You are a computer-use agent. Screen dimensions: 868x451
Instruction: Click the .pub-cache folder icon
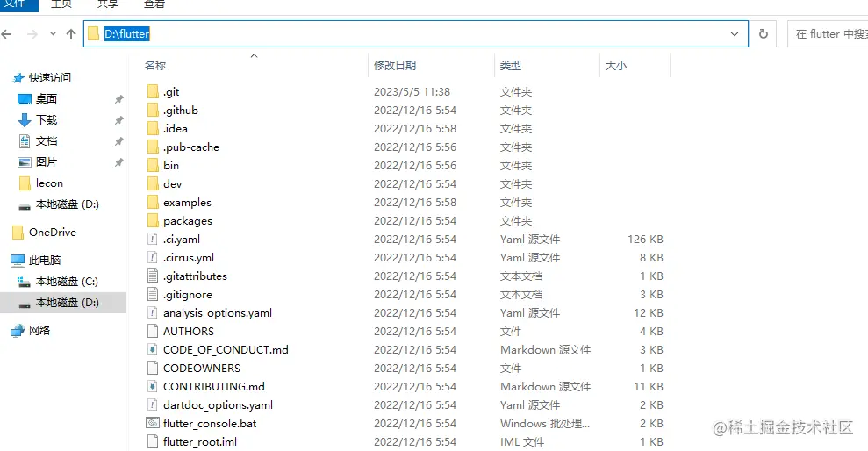tap(153, 147)
